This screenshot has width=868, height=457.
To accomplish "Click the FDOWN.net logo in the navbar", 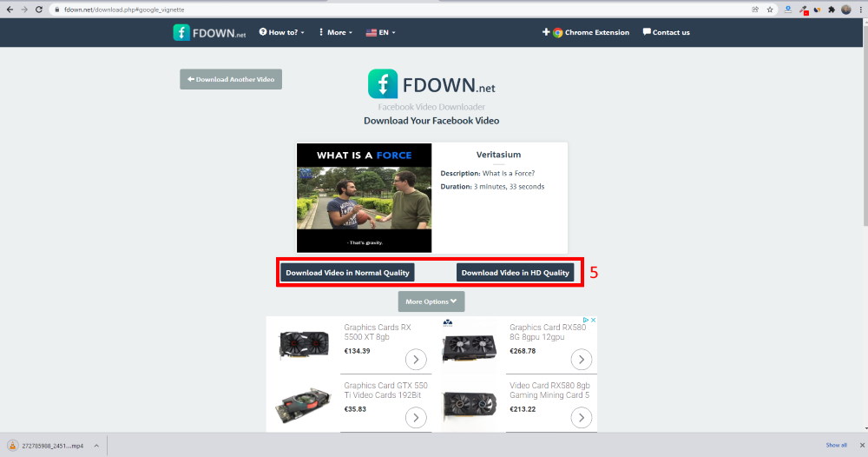I will [209, 33].
